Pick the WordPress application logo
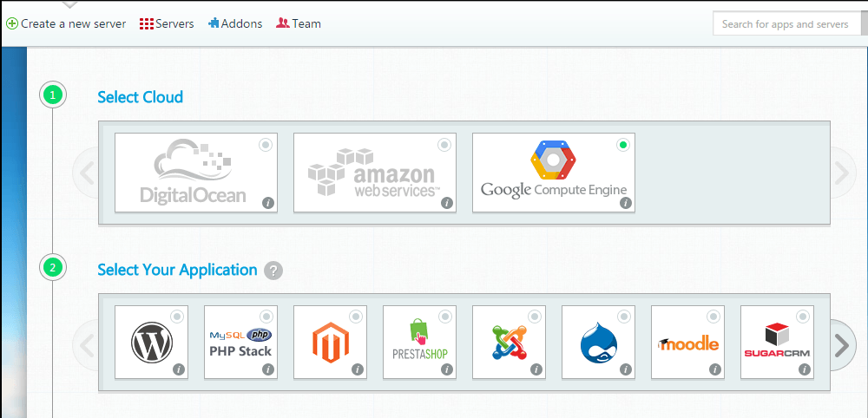The image size is (868, 418). tap(152, 343)
